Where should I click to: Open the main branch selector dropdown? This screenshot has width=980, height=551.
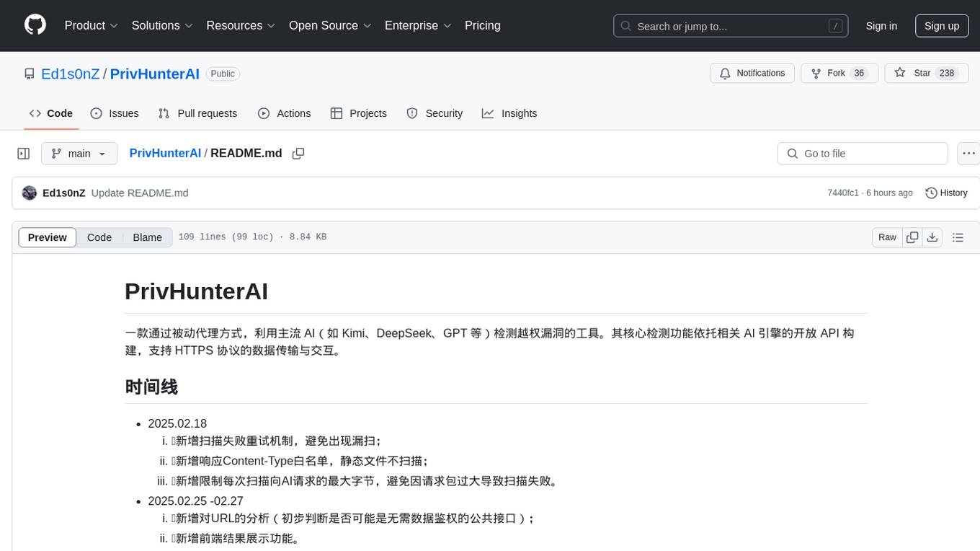[79, 154]
